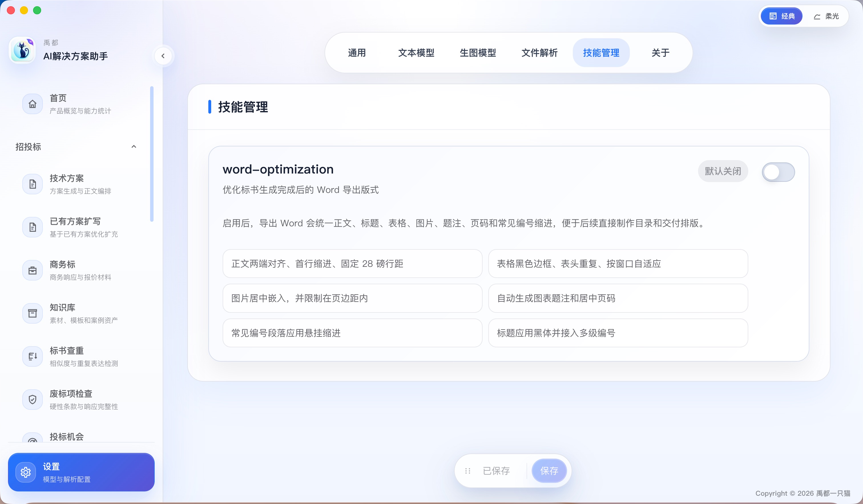Click the 图片居中嵌入 feature chip
The width and height of the screenshot is (863, 504).
tap(352, 298)
